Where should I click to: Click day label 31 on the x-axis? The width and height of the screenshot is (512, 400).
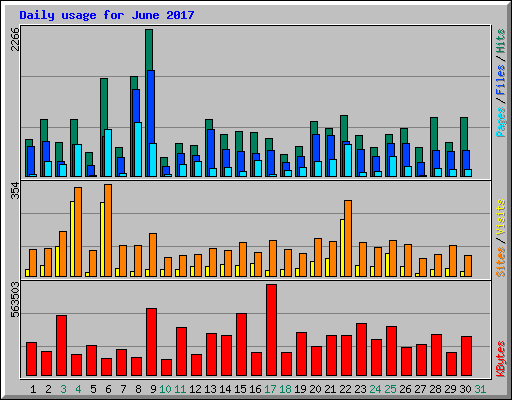tap(480, 389)
